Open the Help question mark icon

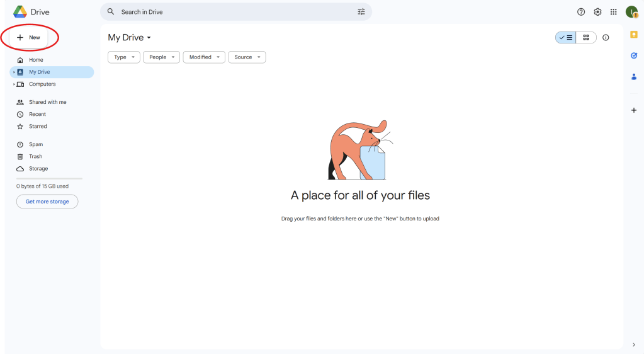[x=581, y=12]
